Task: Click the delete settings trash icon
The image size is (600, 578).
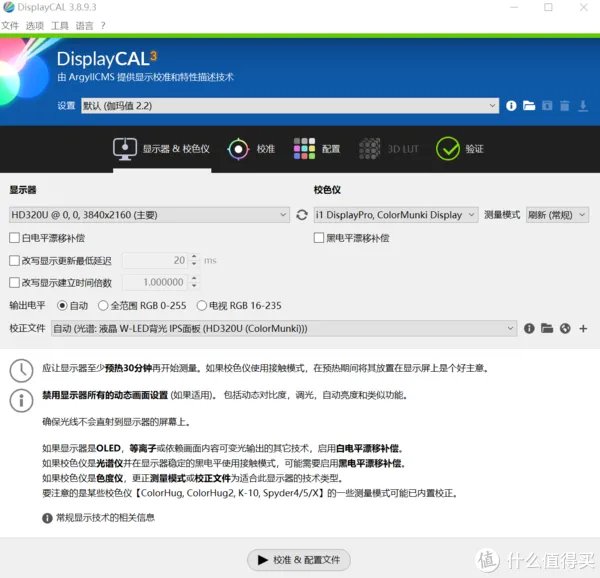Action: 565,106
